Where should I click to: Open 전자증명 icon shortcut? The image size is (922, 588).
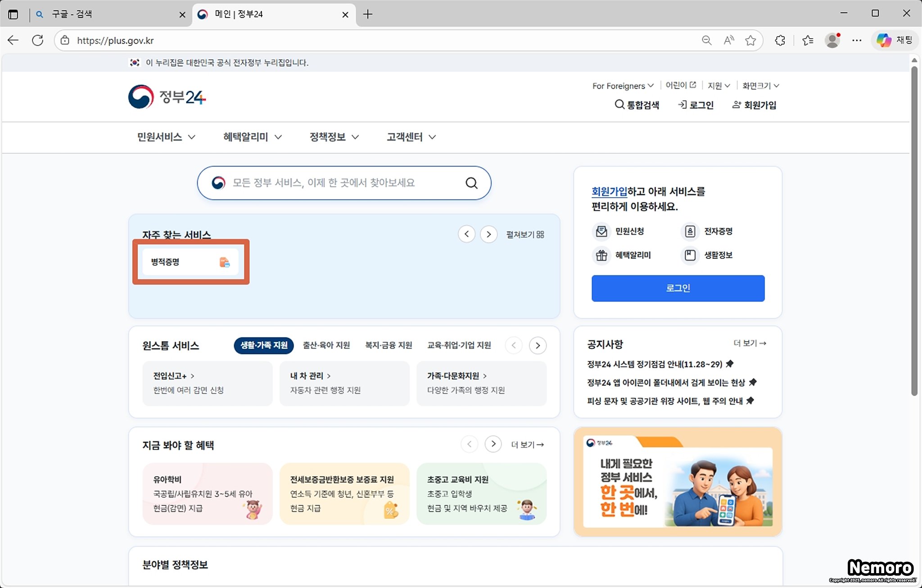tap(690, 231)
